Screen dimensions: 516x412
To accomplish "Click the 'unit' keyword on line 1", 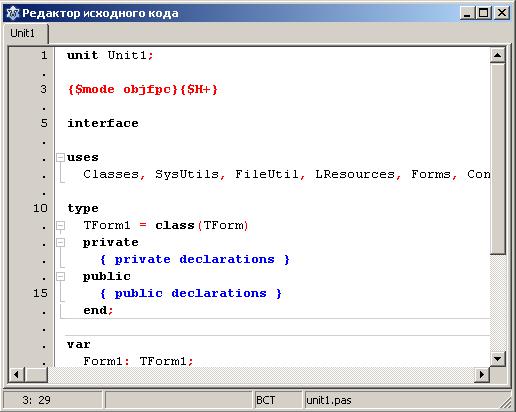I will (x=83, y=55).
